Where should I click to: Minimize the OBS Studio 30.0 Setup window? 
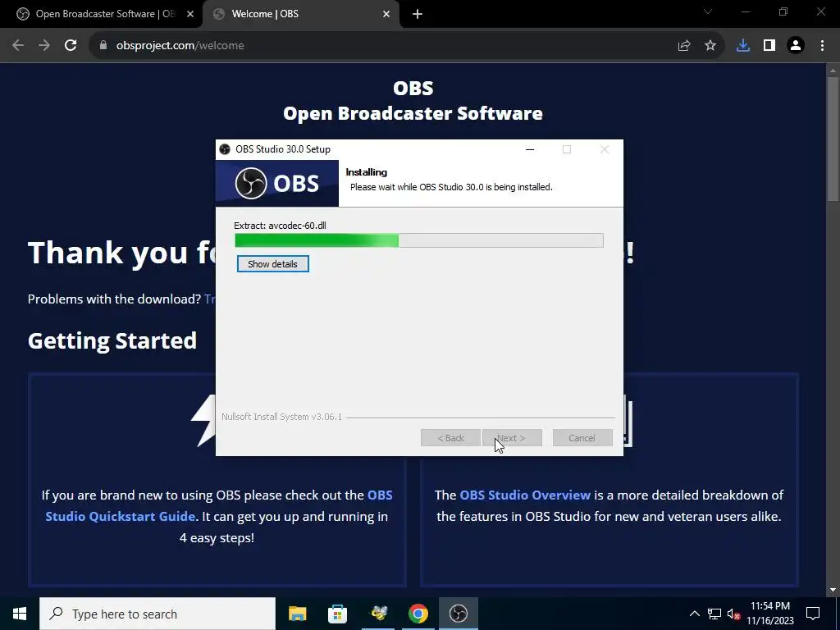coord(530,149)
